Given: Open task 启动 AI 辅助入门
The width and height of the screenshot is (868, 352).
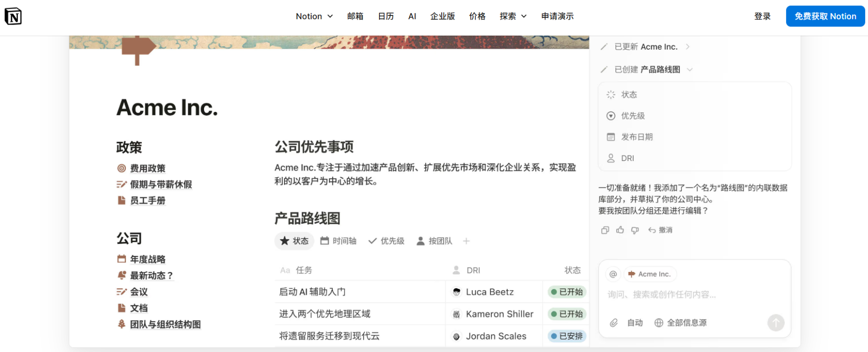Looking at the screenshot, I should 312,292.
